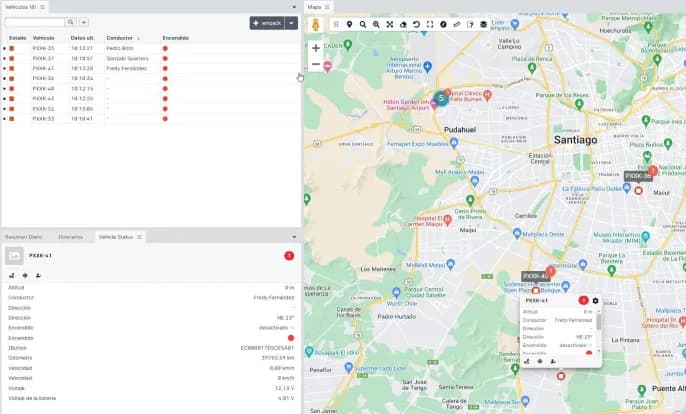Open the filter dropdown next to vehicle search

click(x=84, y=22)
